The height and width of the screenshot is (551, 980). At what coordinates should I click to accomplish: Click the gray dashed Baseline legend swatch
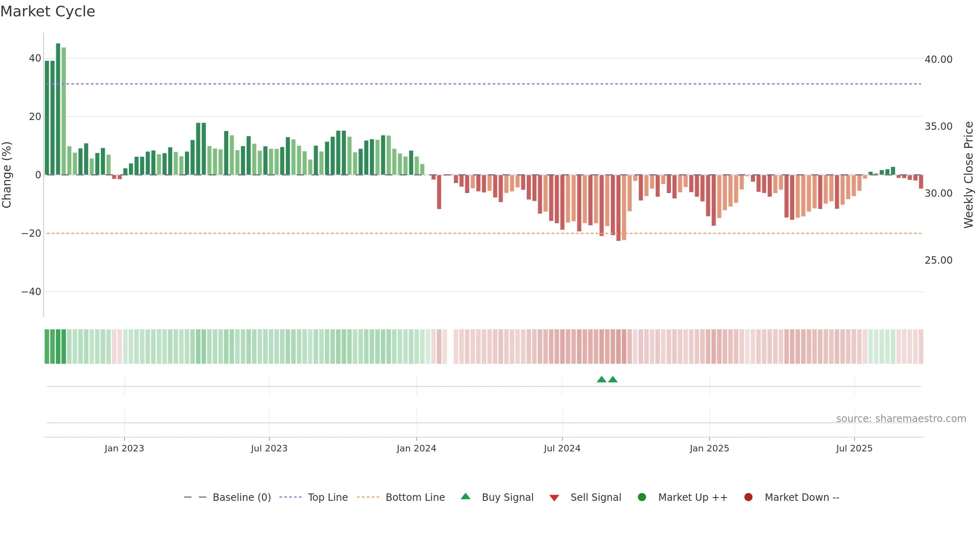(195, 497)
